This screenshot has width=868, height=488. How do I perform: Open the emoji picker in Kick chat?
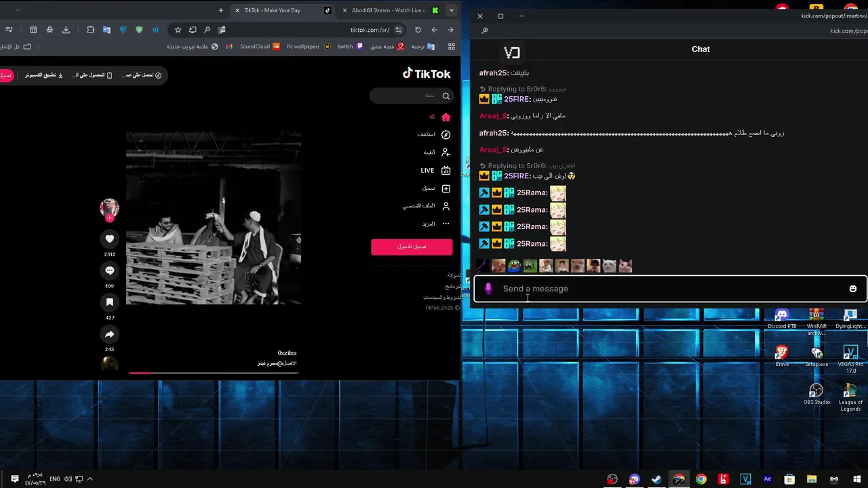pos(853,289)
